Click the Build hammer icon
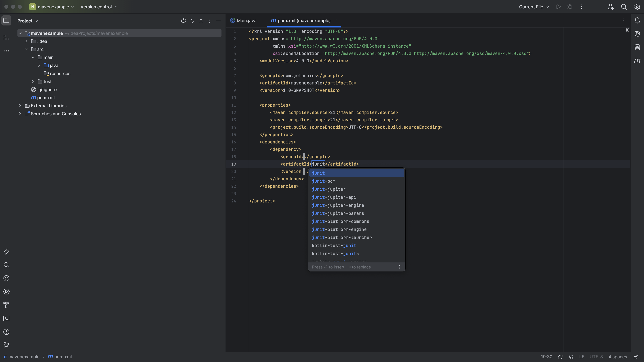This screenshot has height=362, width=644. point(6,305)
